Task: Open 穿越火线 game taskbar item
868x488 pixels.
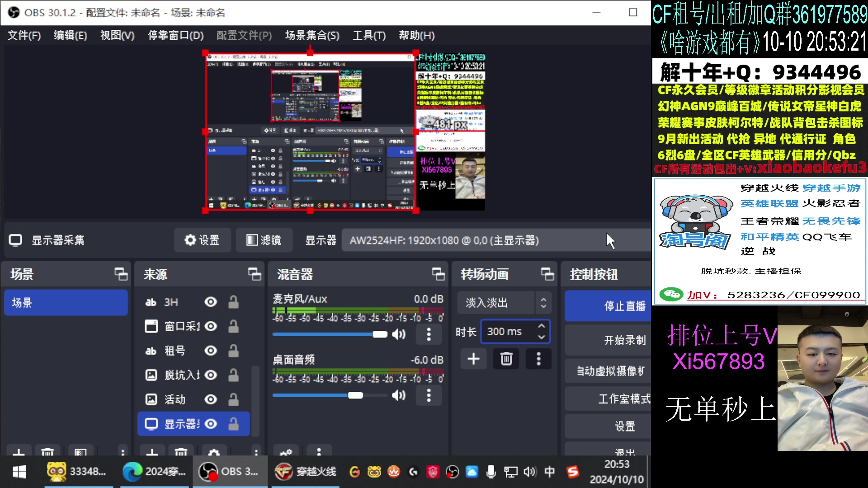Action: coord(306,472)
